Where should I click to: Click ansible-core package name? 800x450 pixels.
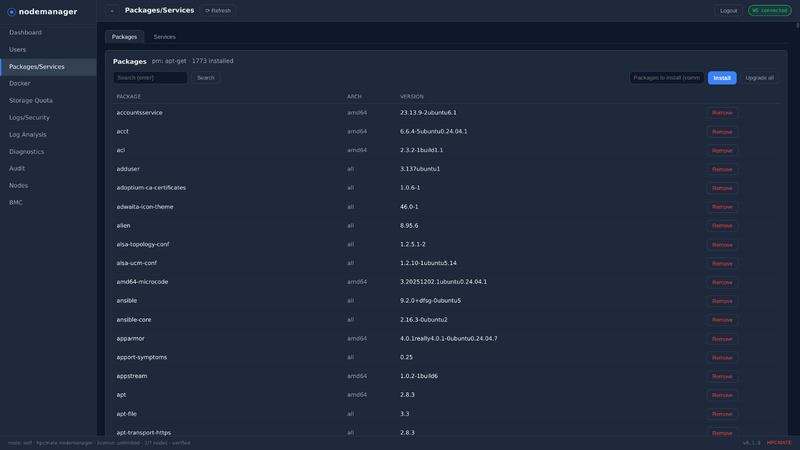pyautogui.click(x=134, y=320)
